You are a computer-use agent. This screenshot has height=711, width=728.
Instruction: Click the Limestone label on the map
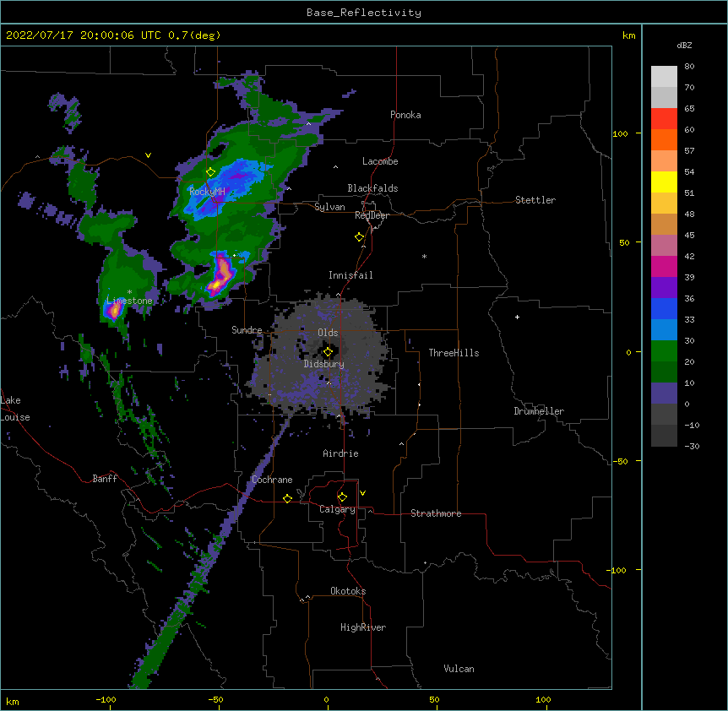(129, 301)
